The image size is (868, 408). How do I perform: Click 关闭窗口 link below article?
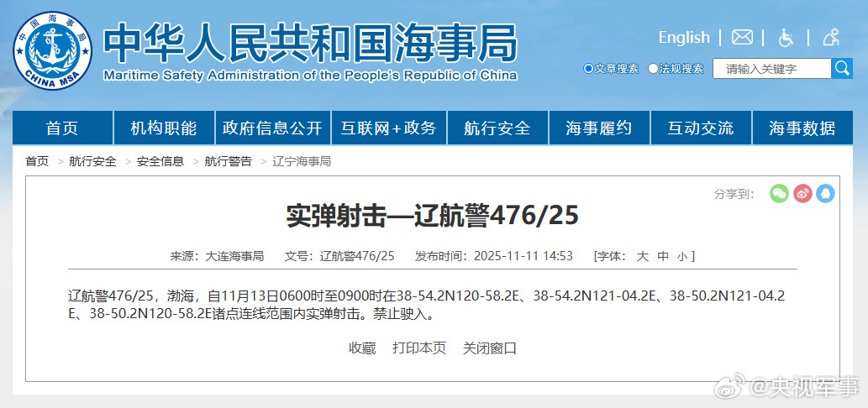click(x=490, y=348)
